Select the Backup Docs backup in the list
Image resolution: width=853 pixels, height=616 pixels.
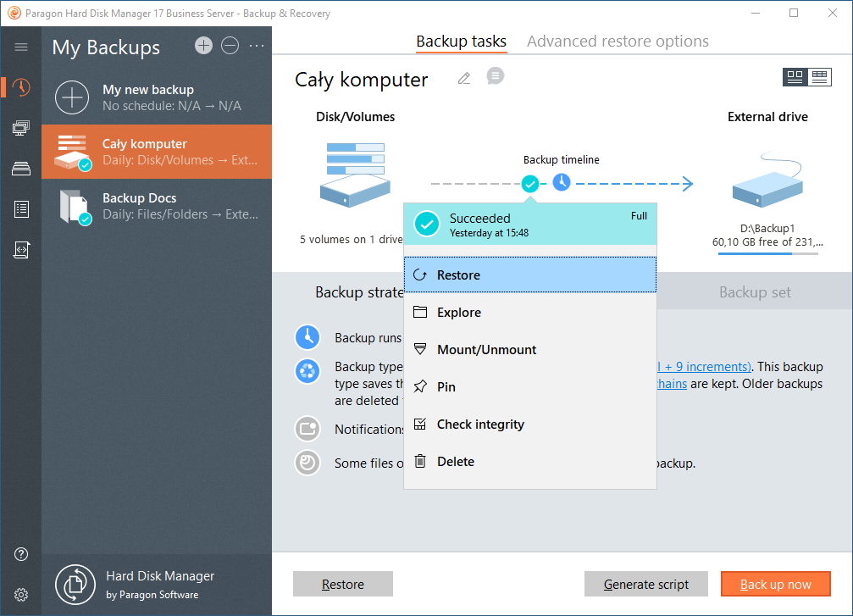(x=157, y=206)
